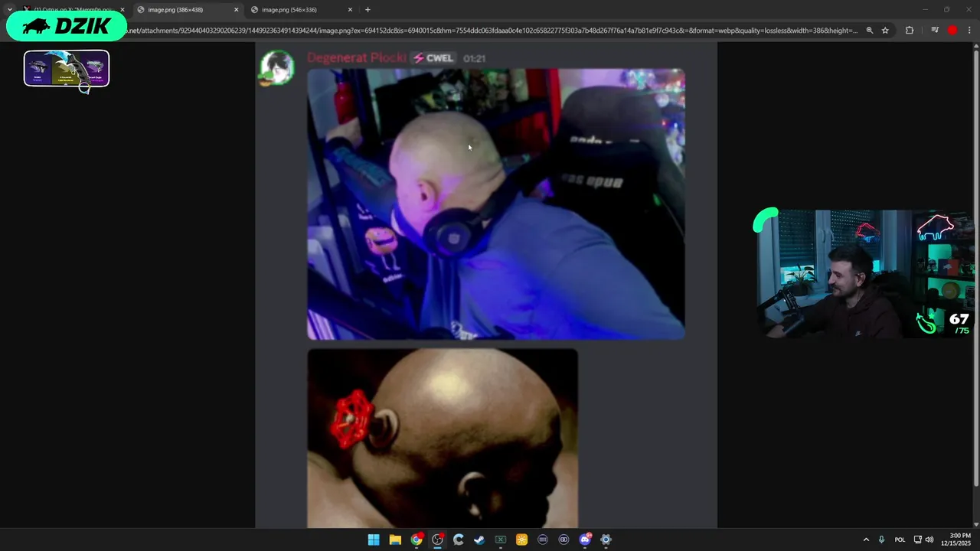Click the vertical page scrollbar

[975, 268]
